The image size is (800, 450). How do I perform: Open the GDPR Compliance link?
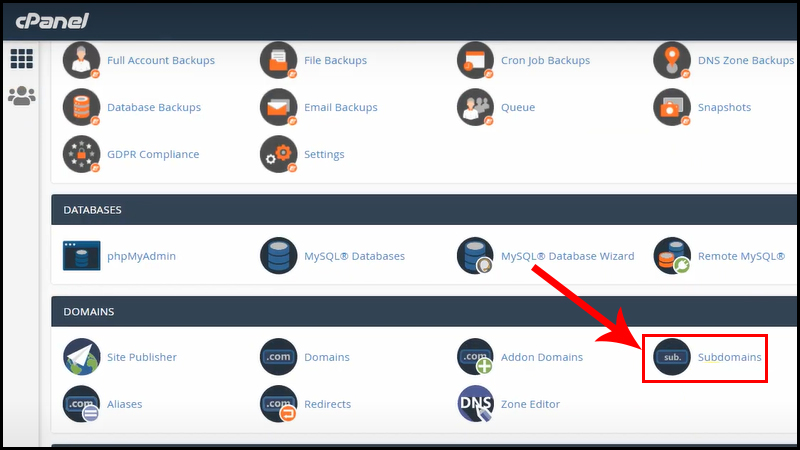point(153,154)
